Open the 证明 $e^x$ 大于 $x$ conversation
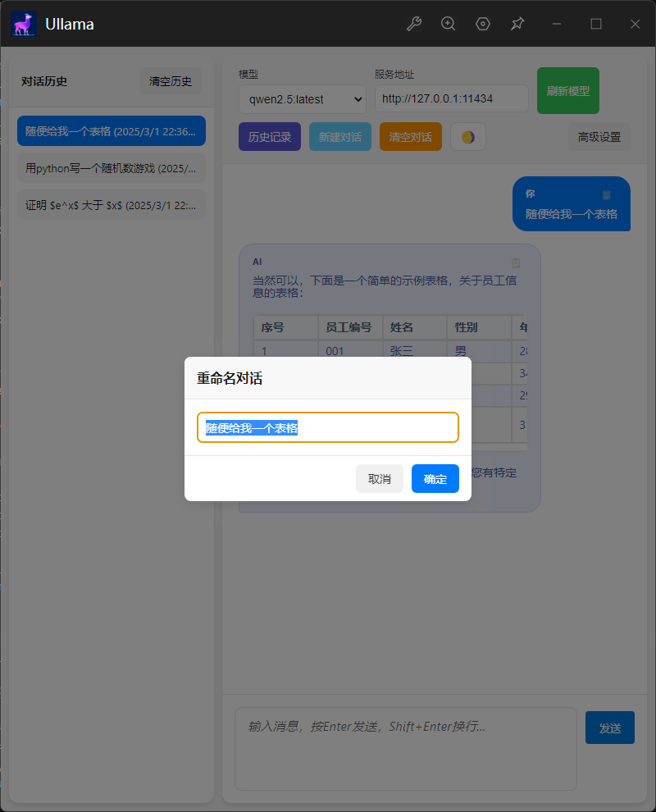The width and height of the screenshot is (656, 812). pyautogui.click(x=111, y=205)
